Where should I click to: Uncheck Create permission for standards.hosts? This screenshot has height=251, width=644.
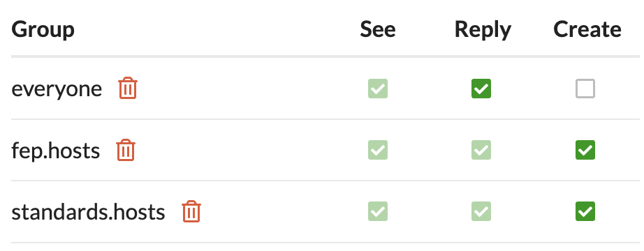coord(585,211)
